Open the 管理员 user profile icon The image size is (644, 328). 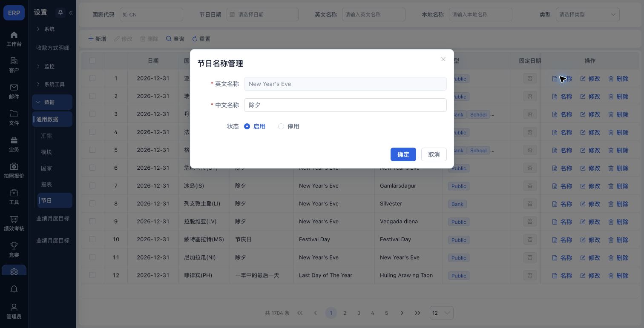pyautogui.click(x=14, y=311)
